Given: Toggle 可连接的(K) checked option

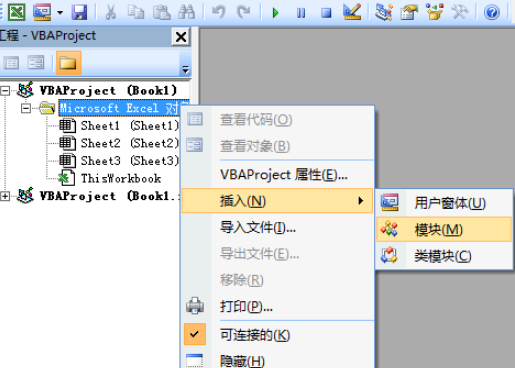Looking at the screenshot, I should pos(277,335).
